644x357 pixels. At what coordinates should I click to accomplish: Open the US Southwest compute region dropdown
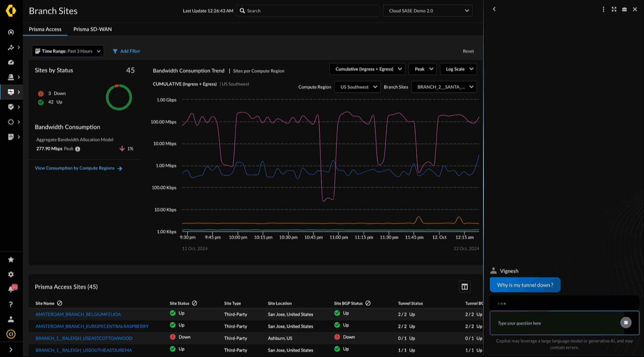[357, 87]
